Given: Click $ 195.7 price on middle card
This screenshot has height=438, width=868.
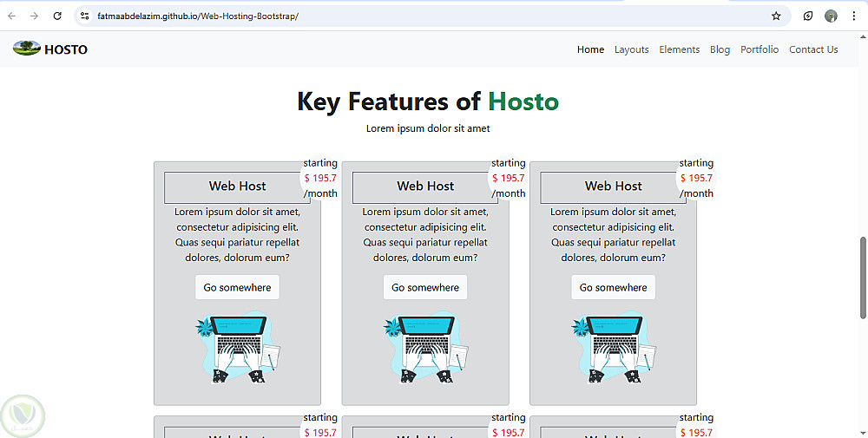Looking at the screenshot, I should coord(509,178).
